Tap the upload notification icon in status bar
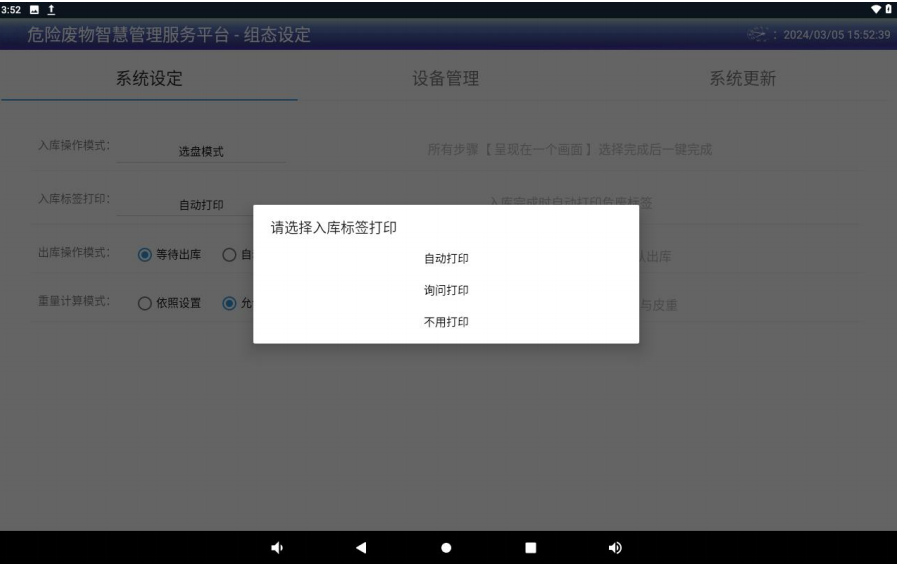Viewport: 898px width, 564px height. pos(50,9)
